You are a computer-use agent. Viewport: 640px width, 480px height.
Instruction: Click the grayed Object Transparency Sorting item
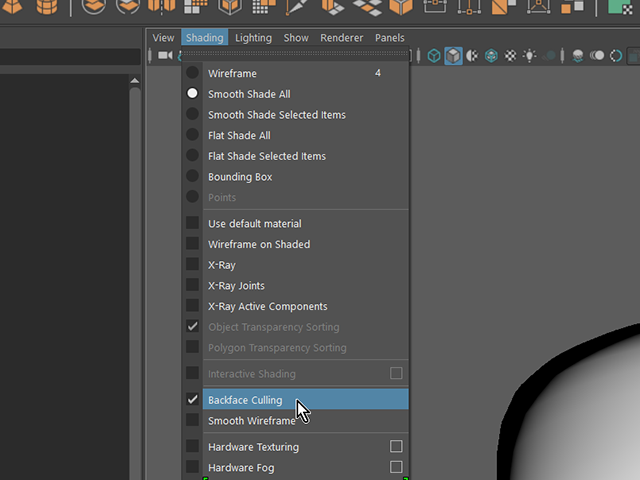295,327
